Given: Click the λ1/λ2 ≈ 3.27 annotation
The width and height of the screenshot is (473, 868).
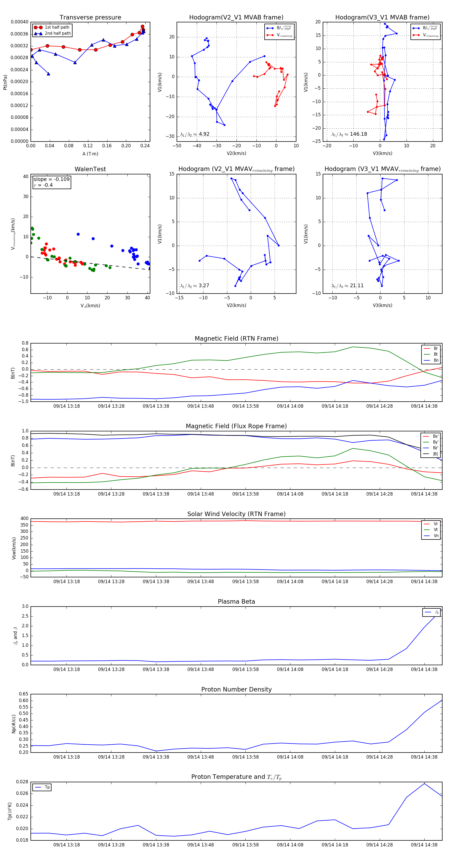Looking at the screenshot, I should (194, 286).
